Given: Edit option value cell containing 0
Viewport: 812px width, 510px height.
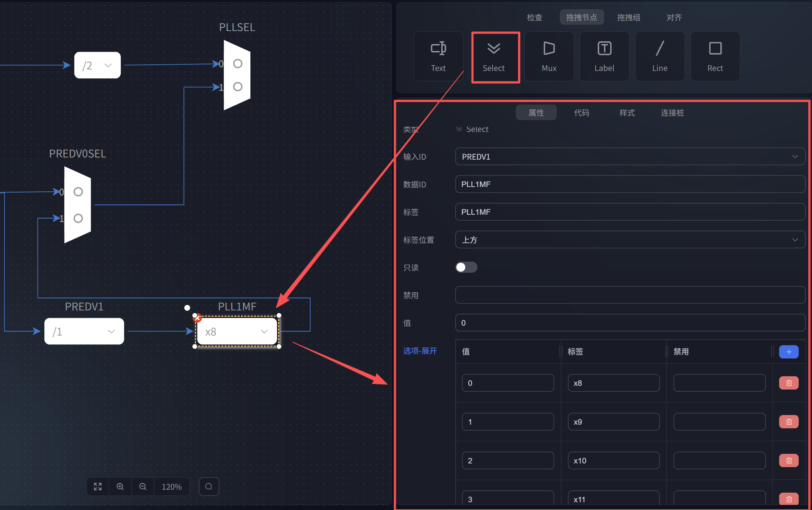Looking at the screenshot, I should click(x=508, y=383).
